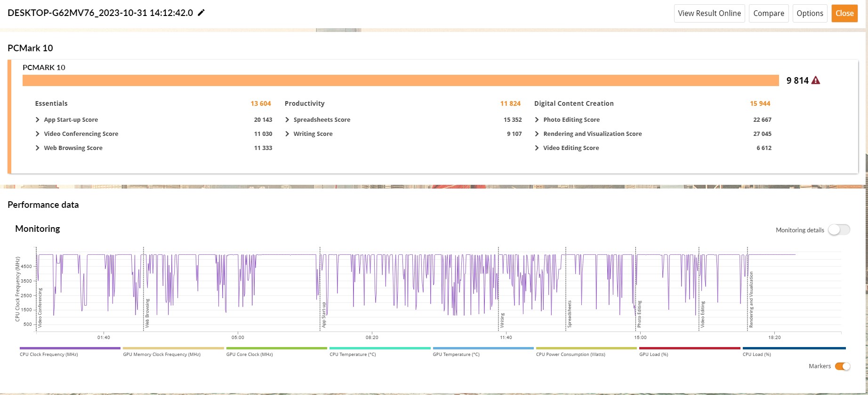Toggle CPU Temperature legend series
This screenshot has width=868, height=395.
[380, 351]
